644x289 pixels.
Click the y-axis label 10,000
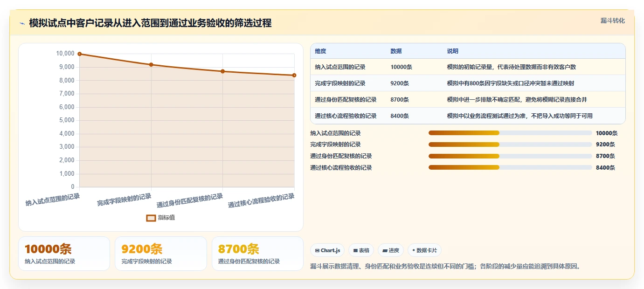65,54
